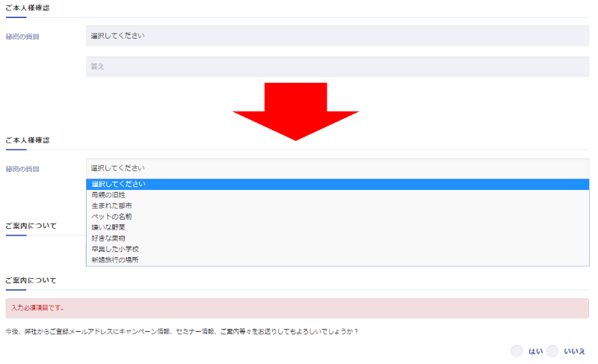This screenshot has height=364, width=598.
Task: Select the いいえ radio button
Action: [x=553, y=351]
